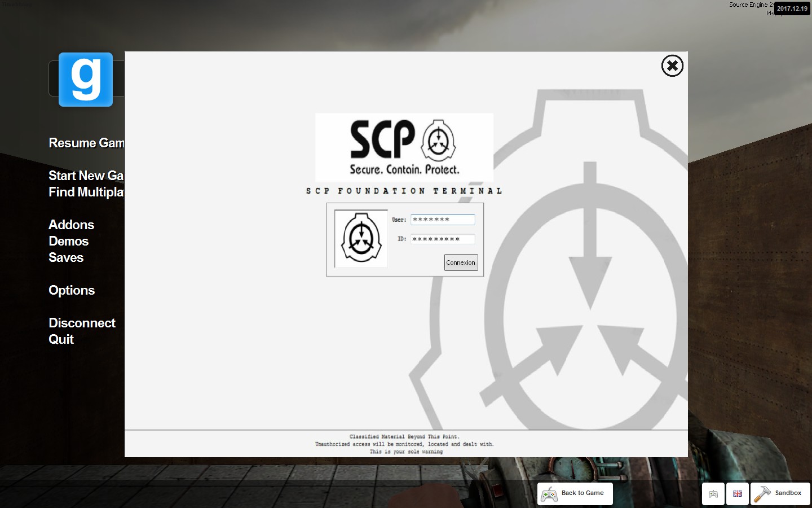The width and height of the screenshot is (812, 508).
Task: Click SCP Secure Contain Protect banner
Action: coord(404,147)
